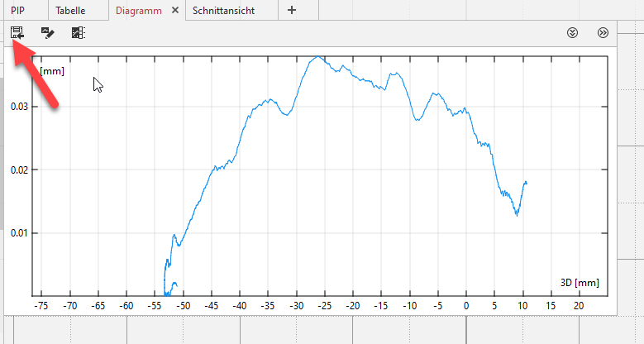Click the curve's right end point
This screenshot has height=344, width=644.
coord(526,182)
